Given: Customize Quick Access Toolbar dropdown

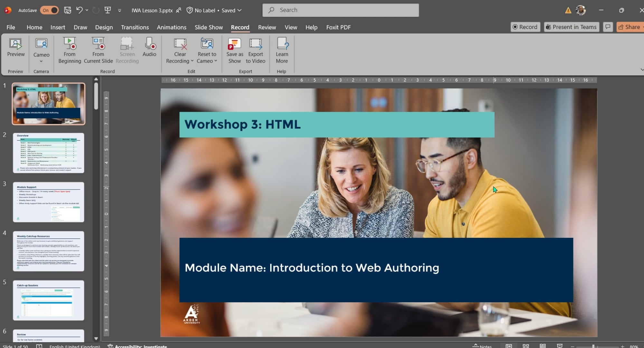Looking at the screenshot, I should pyautogui.click(x=119, y=10).
